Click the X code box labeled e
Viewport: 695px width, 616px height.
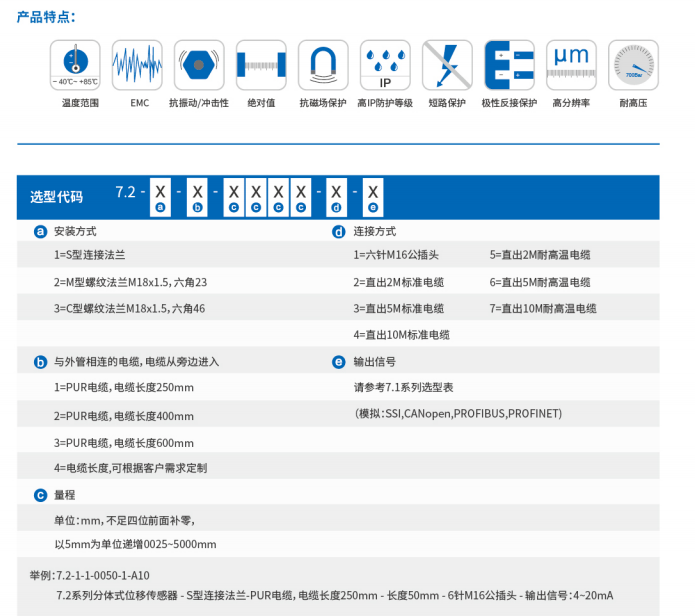(x=373, y=191)
